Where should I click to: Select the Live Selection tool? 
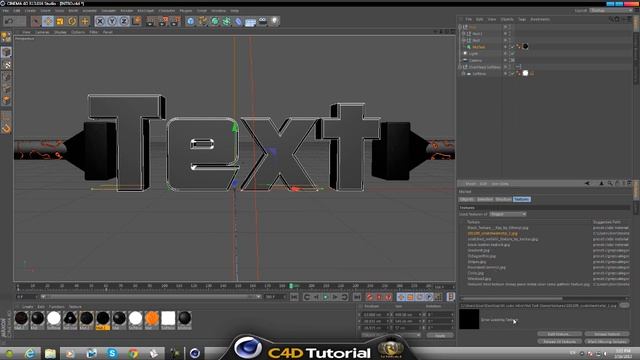coord(36,21)
